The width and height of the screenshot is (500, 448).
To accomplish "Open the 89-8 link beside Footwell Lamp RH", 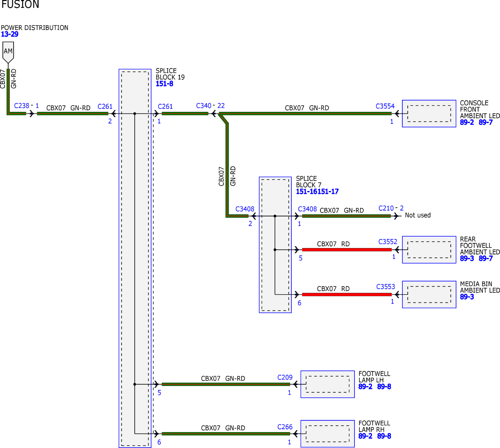I will 384,436.
